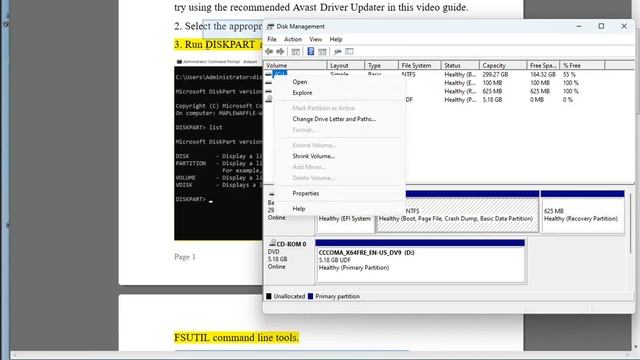
Task: Click the drive icon of the 625 MB volume row
Action: tap(269, 91)
